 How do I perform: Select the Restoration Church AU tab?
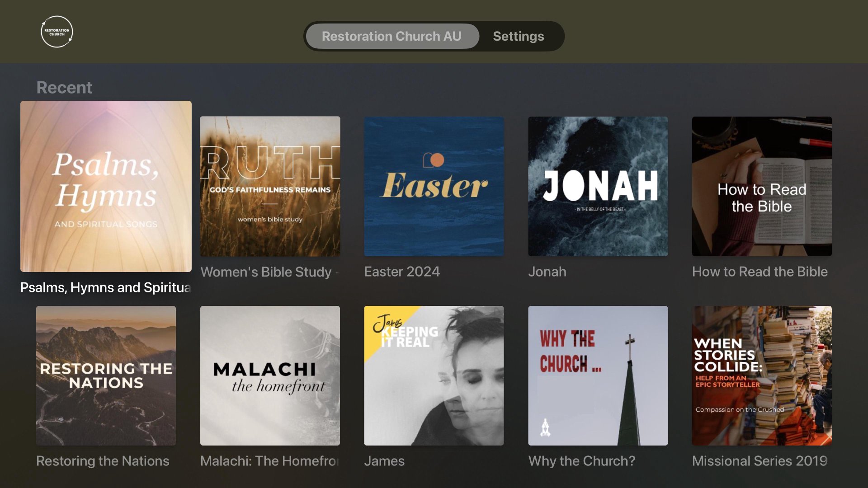tap(392, 36)
